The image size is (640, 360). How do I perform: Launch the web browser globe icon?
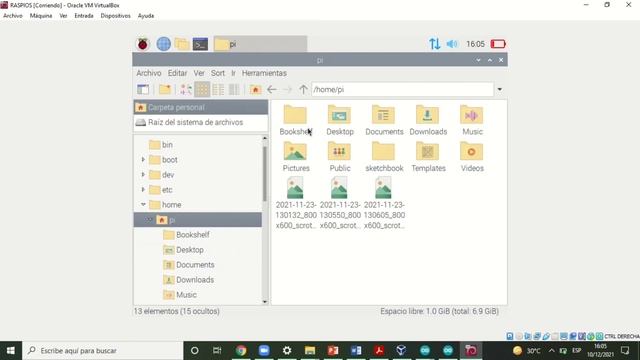163,44
